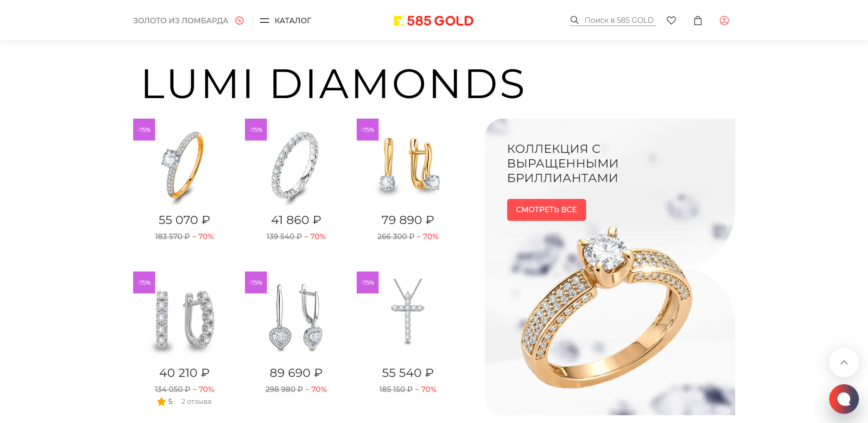Open the user account profile icon
868x423 pixels.
(724, 21)
